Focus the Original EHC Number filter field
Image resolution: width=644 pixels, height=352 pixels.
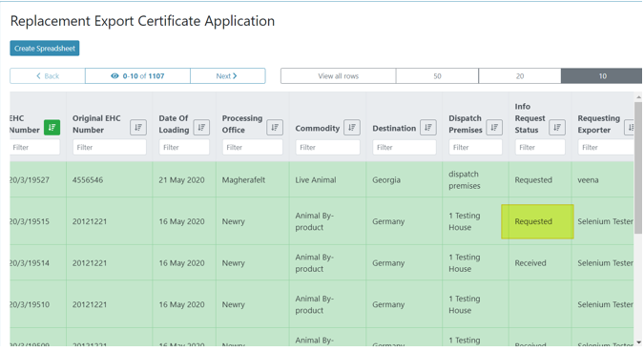click(110, 147)
